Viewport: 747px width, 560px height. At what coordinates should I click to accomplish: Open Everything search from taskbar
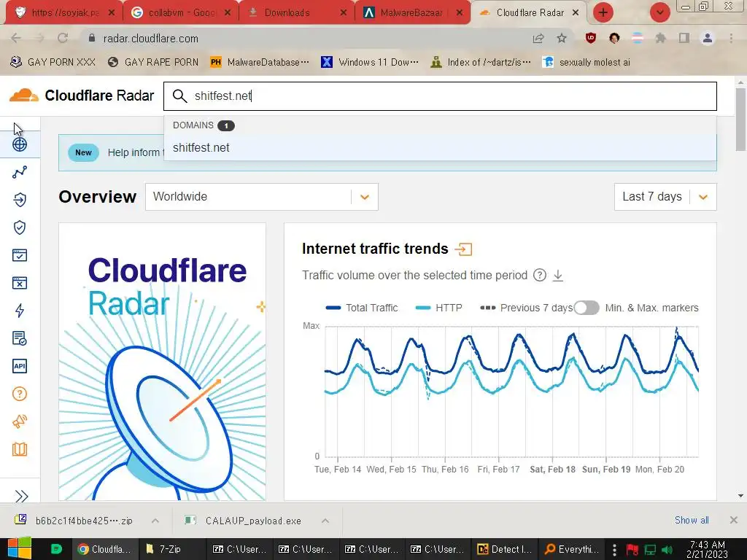click(572, 549)
